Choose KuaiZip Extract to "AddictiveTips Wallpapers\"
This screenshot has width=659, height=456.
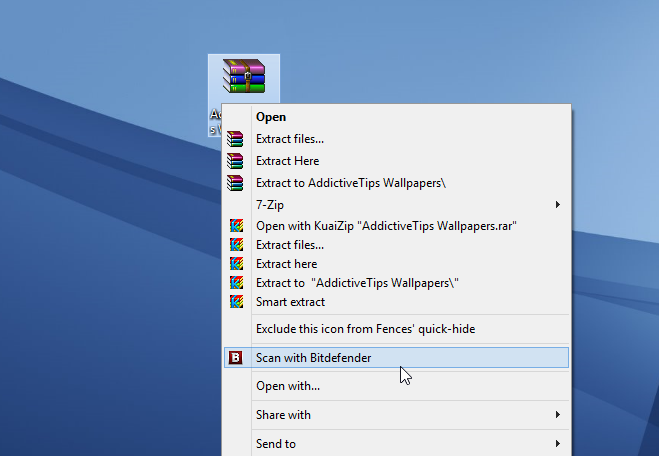(396, 282)
